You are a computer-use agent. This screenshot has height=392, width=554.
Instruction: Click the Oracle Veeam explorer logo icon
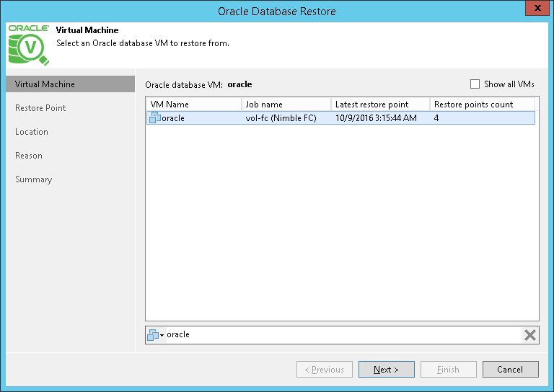point(29,45)
